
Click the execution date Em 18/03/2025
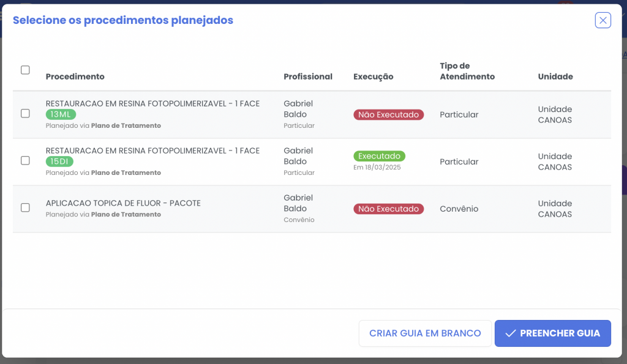tap(377, 167)
